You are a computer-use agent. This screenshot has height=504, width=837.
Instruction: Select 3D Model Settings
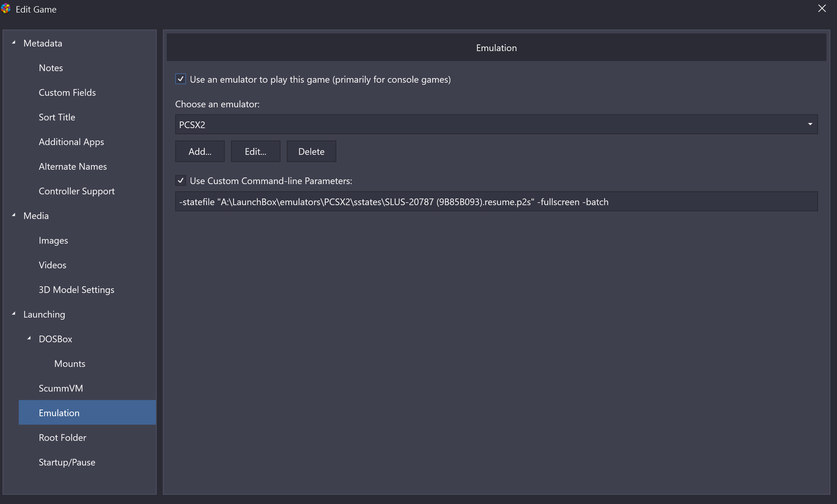pyautogui.click(x=77, y=290)
